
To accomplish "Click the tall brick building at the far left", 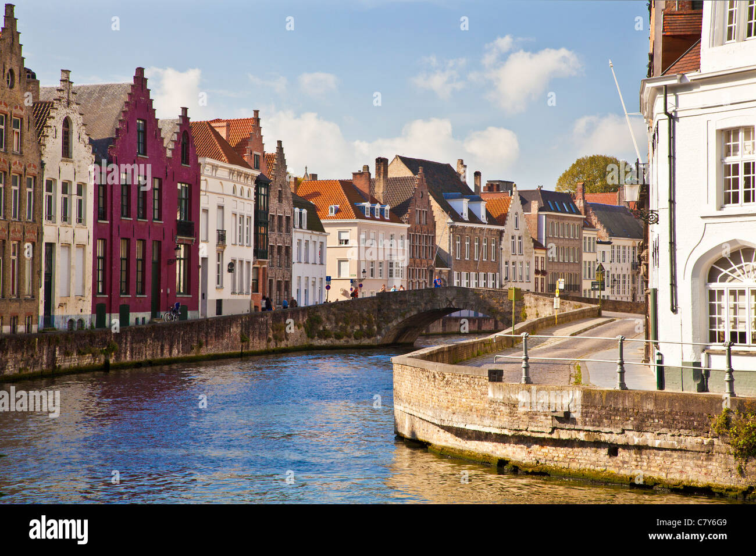I will [x=19, y=174].
